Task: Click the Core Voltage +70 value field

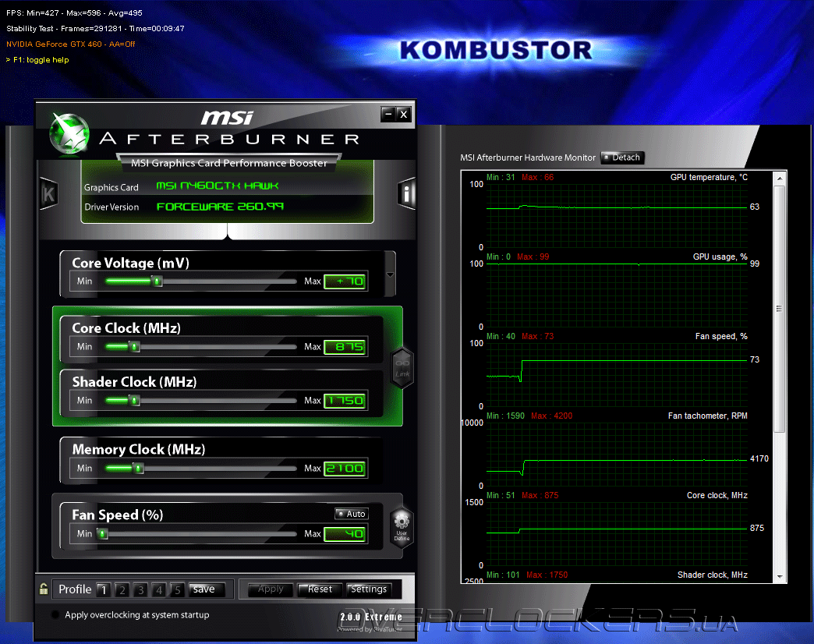Action: pos(345,281)
